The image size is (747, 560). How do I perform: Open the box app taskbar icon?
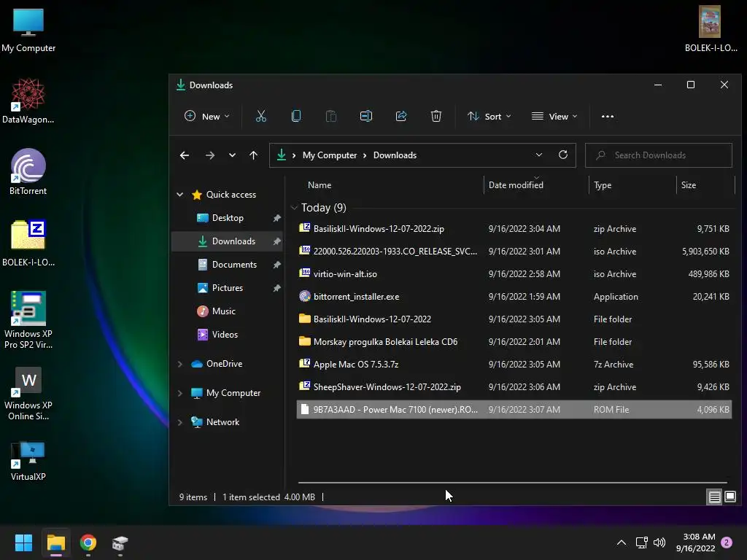(120, 542)
